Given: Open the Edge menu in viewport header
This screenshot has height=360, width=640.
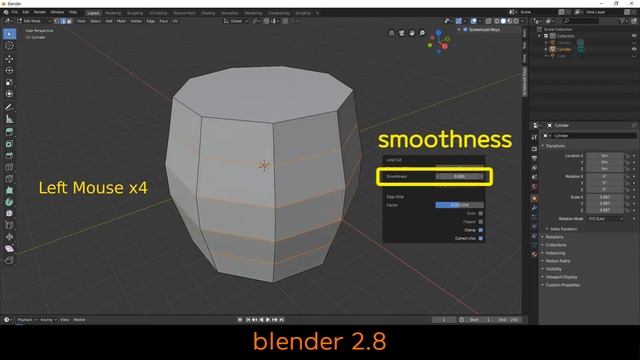Looking at the screenshot, I should (151, 21).
